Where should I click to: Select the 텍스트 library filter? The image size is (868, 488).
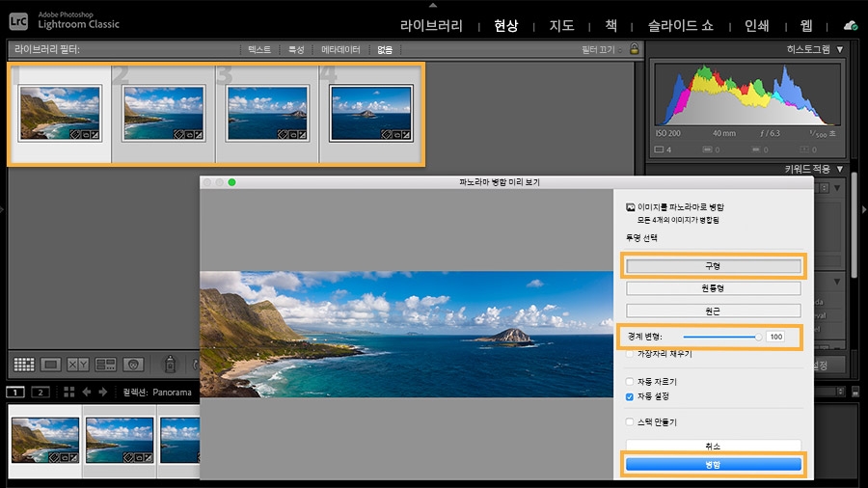pos(259,49)
